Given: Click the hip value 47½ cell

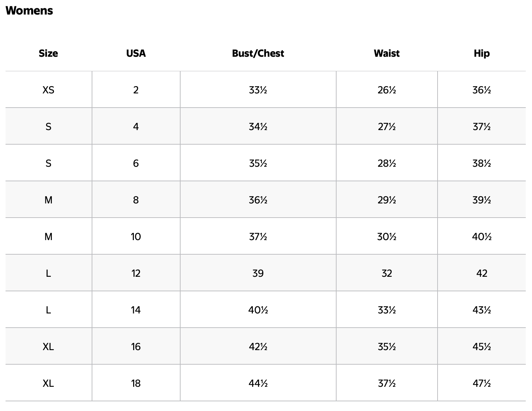Looking at the screenshot, I should [x=481, y=383].
